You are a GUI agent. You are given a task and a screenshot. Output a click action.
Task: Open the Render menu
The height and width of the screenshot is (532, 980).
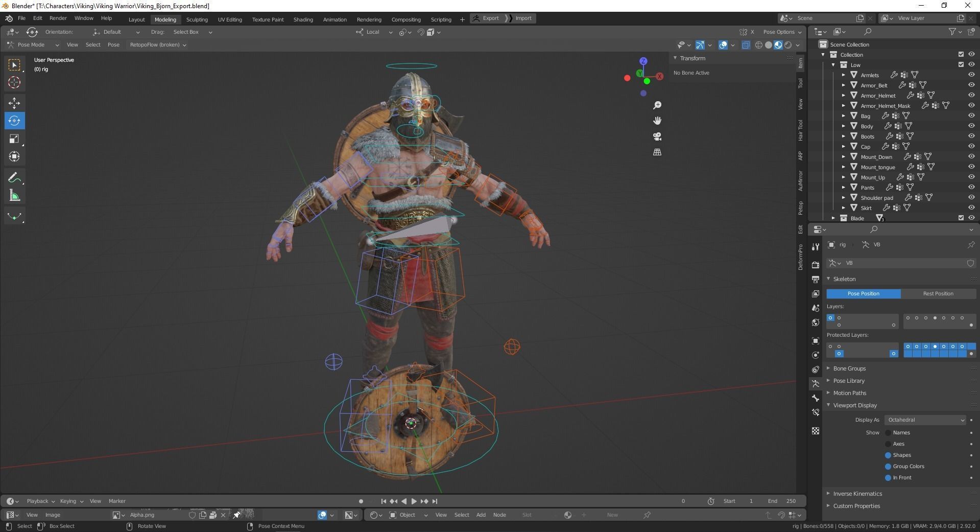58,18
